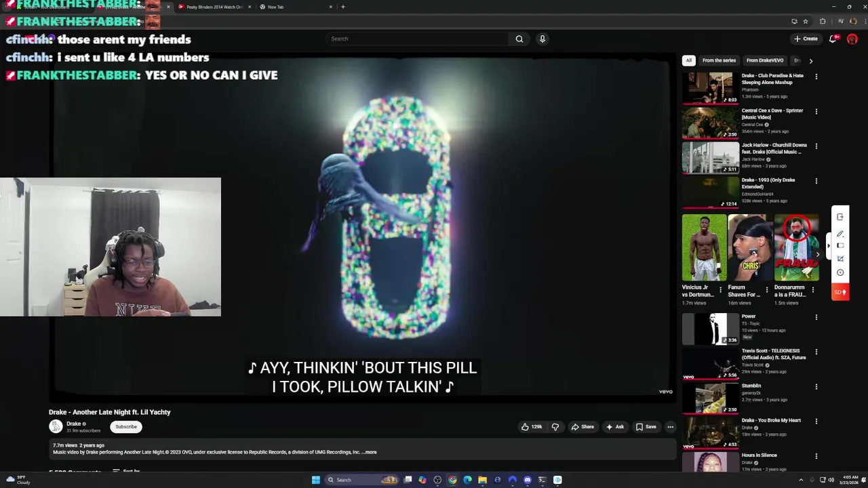Save video to playlist
This screenshot has width=868, height=488.
[646, 427]
